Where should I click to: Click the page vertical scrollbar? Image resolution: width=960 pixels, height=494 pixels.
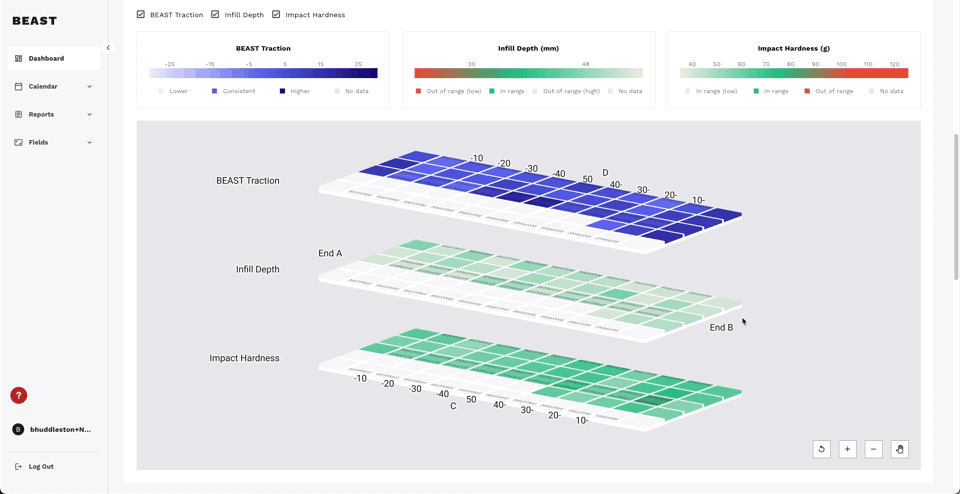(x=956, y=206)
